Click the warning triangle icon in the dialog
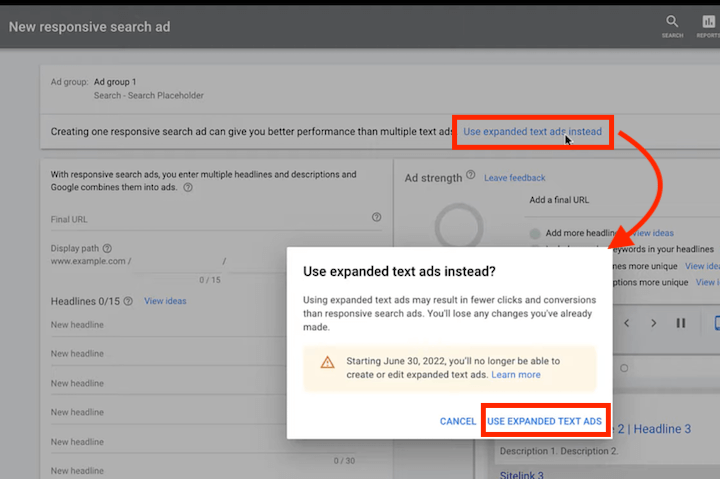The width and height of the screenshot is (720, 479). point(327,362)
